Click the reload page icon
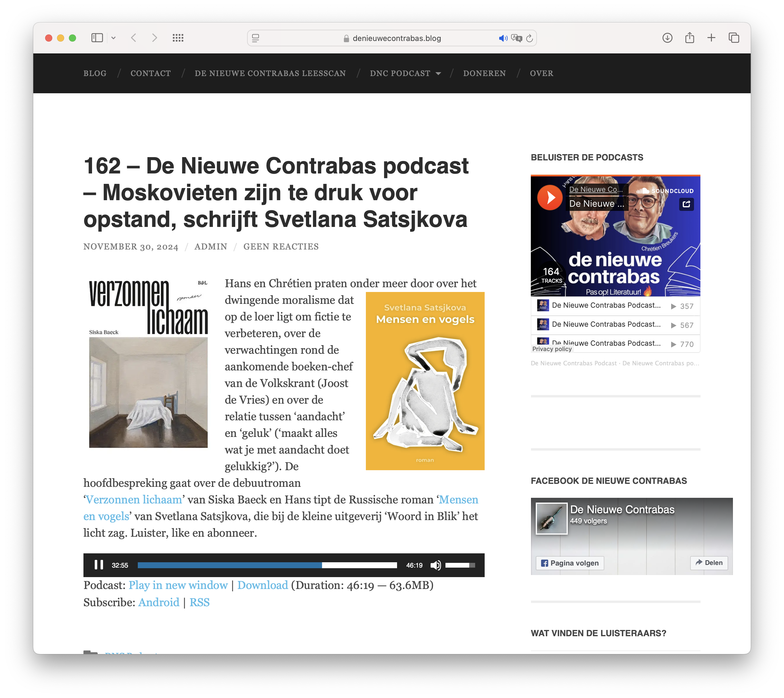 coord(529,38)
